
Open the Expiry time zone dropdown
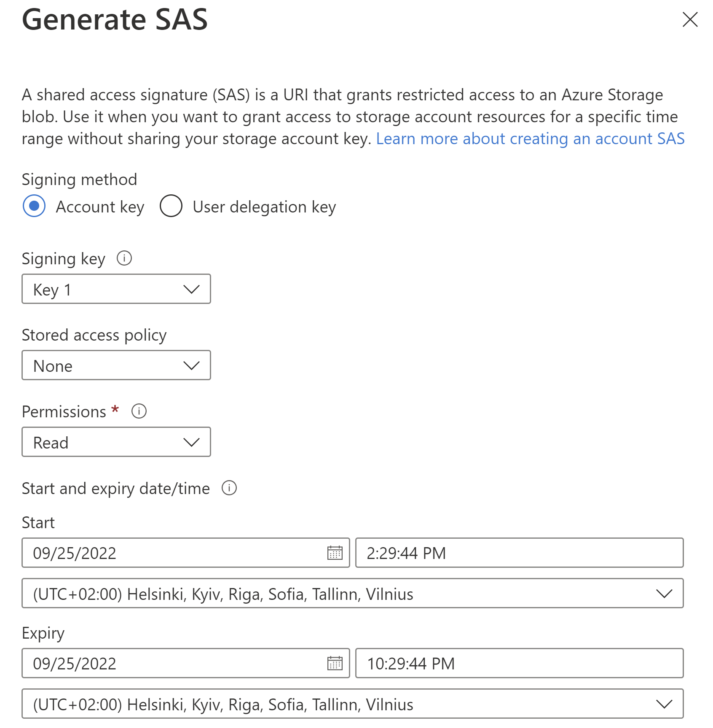coord(353,704)
